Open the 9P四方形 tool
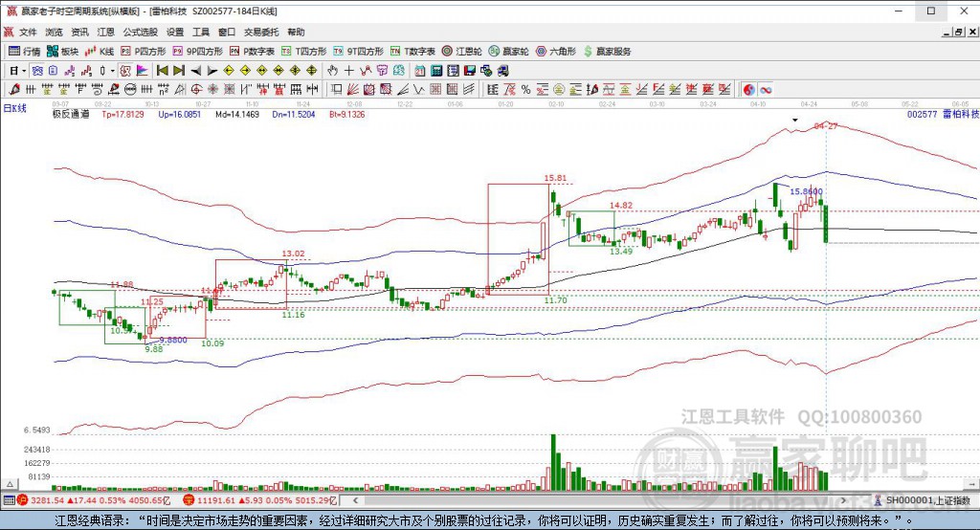This screenshot has width=980, height=530. pyautogui.click(x=197, y=52)
